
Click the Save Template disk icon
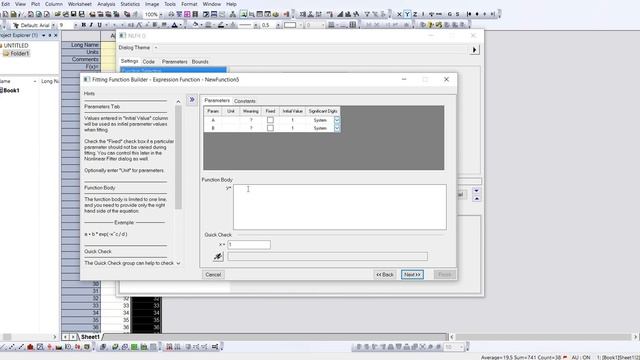82,14
